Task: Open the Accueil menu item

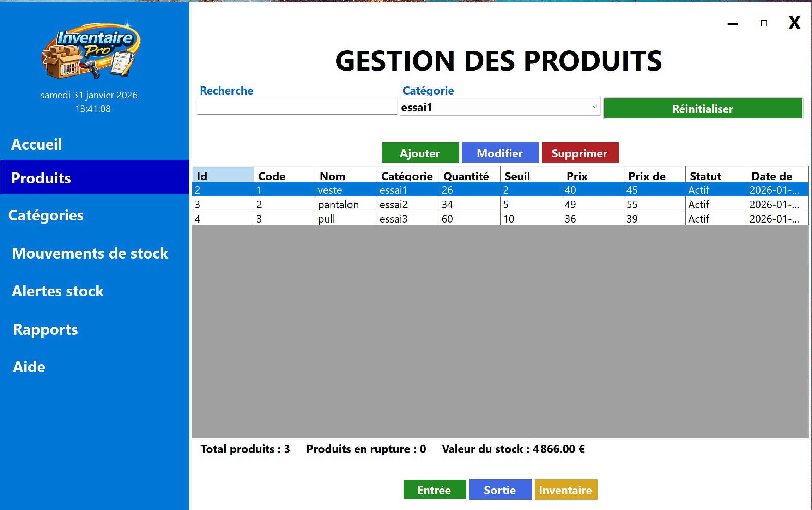Action: click(37, 144)
